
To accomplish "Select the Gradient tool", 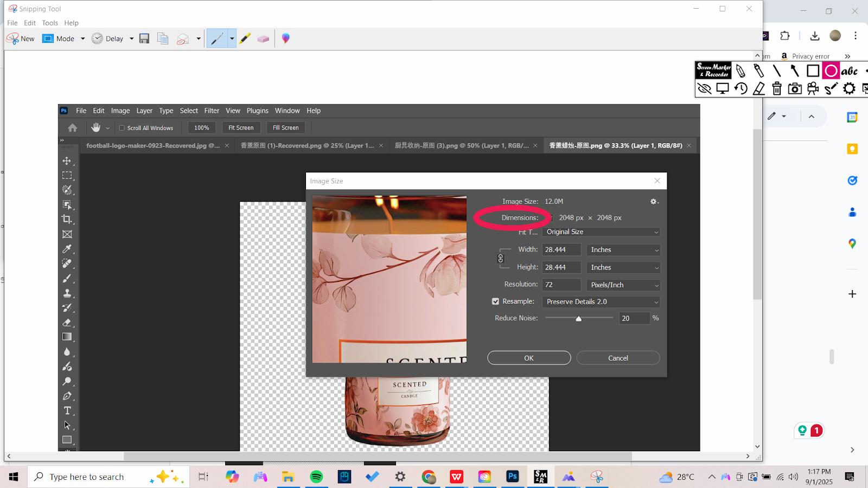I will (x=67, y=337).
